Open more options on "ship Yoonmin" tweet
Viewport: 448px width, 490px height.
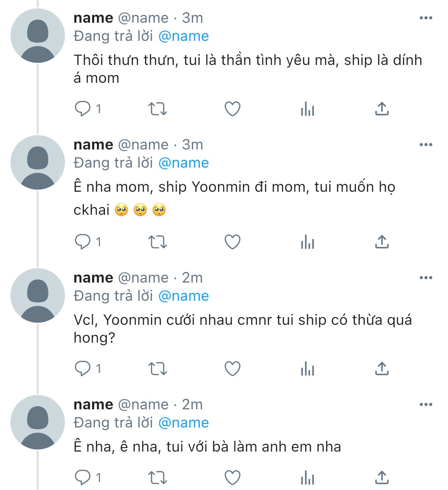click(426, 145)
